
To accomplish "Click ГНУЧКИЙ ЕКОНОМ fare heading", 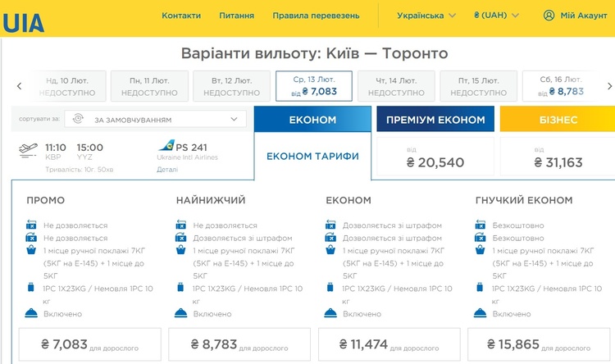I will (524, 200).
